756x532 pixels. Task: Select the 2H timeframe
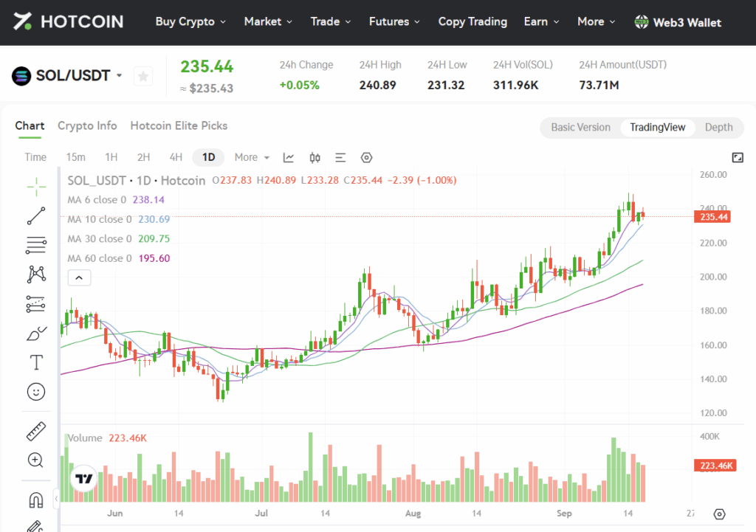click(x=144, y=157)
